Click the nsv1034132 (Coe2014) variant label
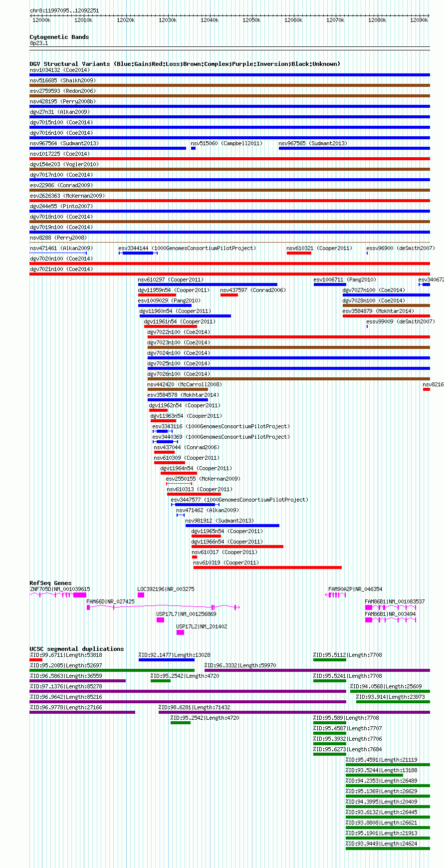Viewport: 444px width, 868px height. click(x=60, y=70)
